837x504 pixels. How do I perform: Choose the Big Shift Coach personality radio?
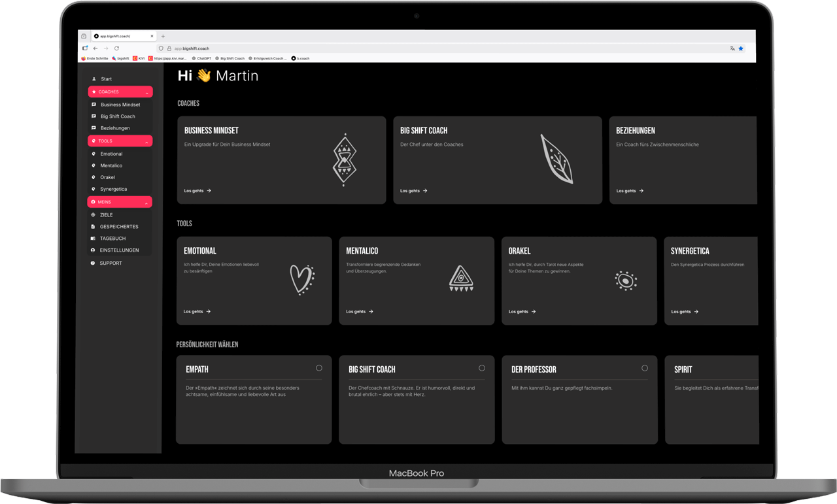pos(482,368)
